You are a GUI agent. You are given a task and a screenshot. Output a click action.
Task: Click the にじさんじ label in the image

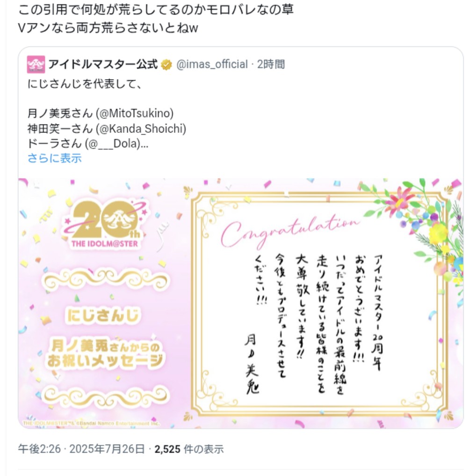(x=103, y=315)
